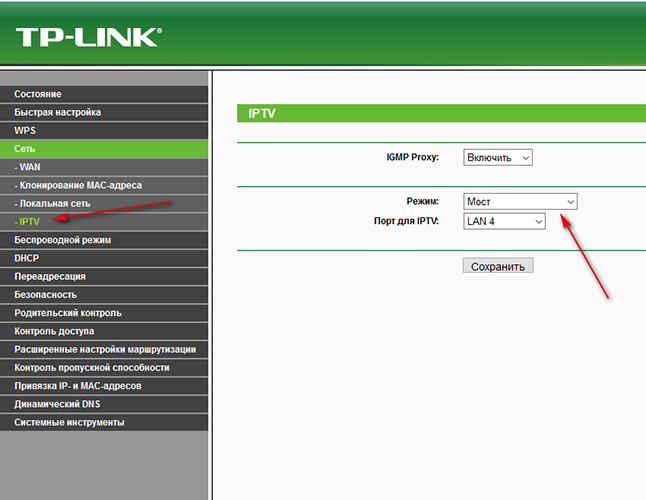Expand the IGMP Proxy dropdown
This screenshot has width=646, height=500.
coord(497,157)
